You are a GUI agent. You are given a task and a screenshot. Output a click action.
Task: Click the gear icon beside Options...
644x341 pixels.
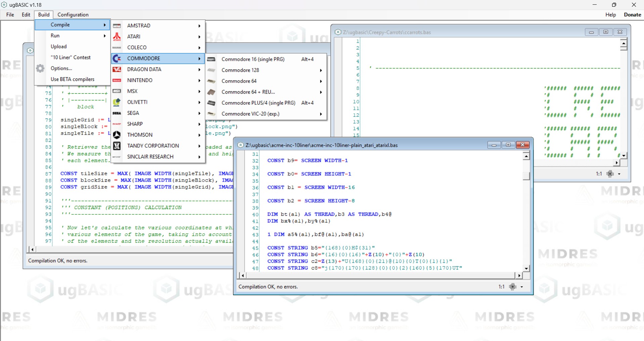pyautogui.click(x=40, y=68)
